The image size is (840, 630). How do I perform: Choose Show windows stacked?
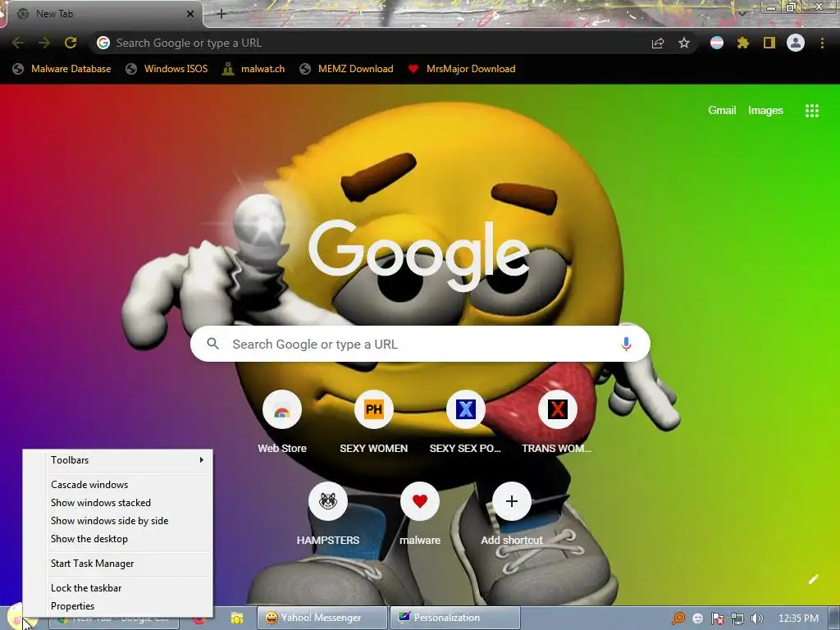click(x=101, y=503)
